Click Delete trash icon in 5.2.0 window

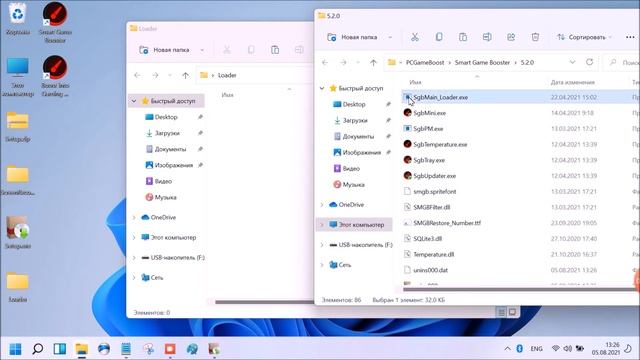pyautogui.click(x=535, y=37)
